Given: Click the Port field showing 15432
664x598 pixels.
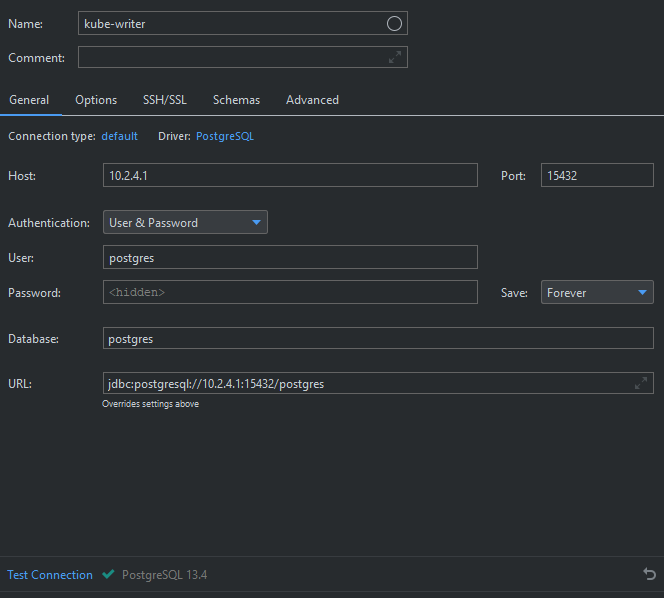Looking at the screenshot, I should pos(597,175).
